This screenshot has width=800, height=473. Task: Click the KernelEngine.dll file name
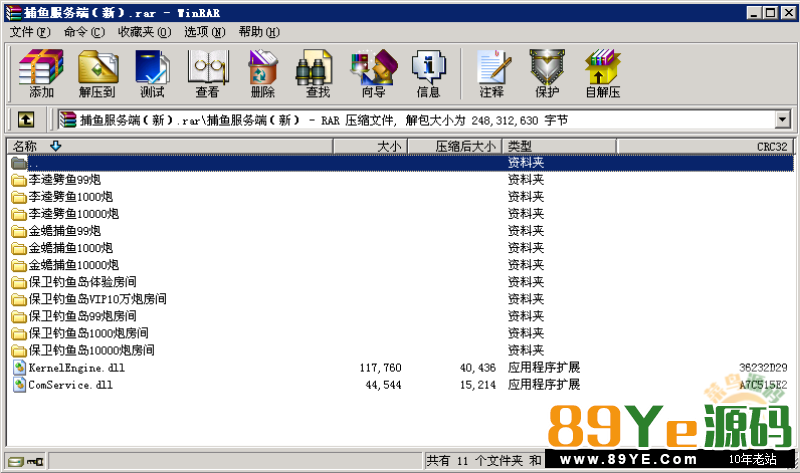point(77,367)
